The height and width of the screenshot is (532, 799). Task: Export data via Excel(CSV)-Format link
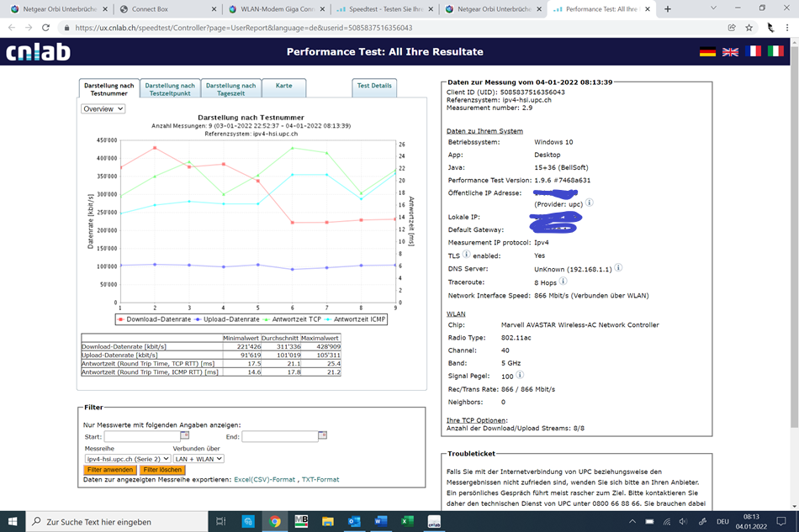tap(264, 479)
